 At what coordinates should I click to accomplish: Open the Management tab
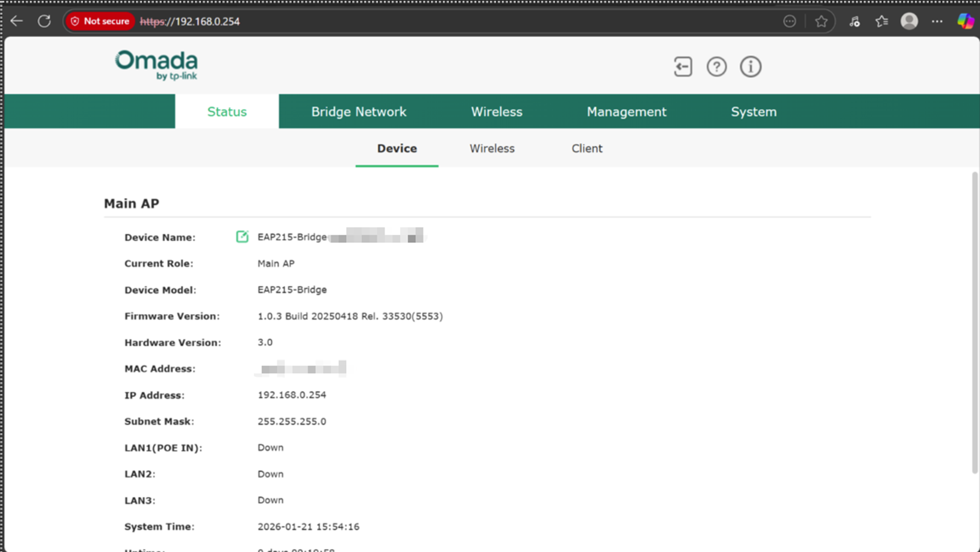[x=626, y=111]
